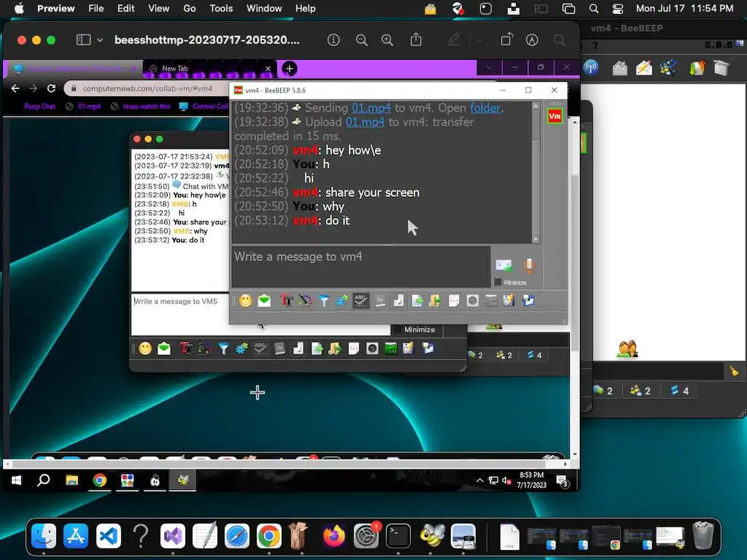Open the color picker pencil icon in vm4 chat
The image size is (747, 560).
[305, 300]
